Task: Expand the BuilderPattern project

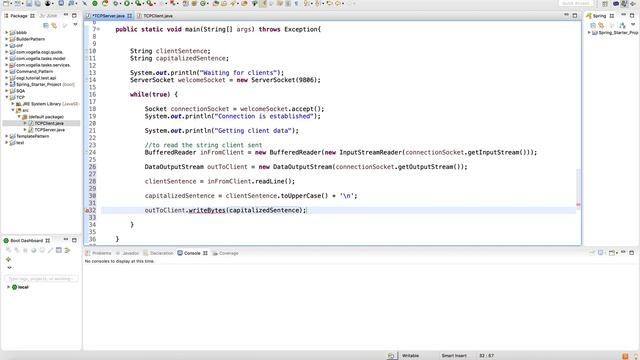Action: click(x=7, y=39)
